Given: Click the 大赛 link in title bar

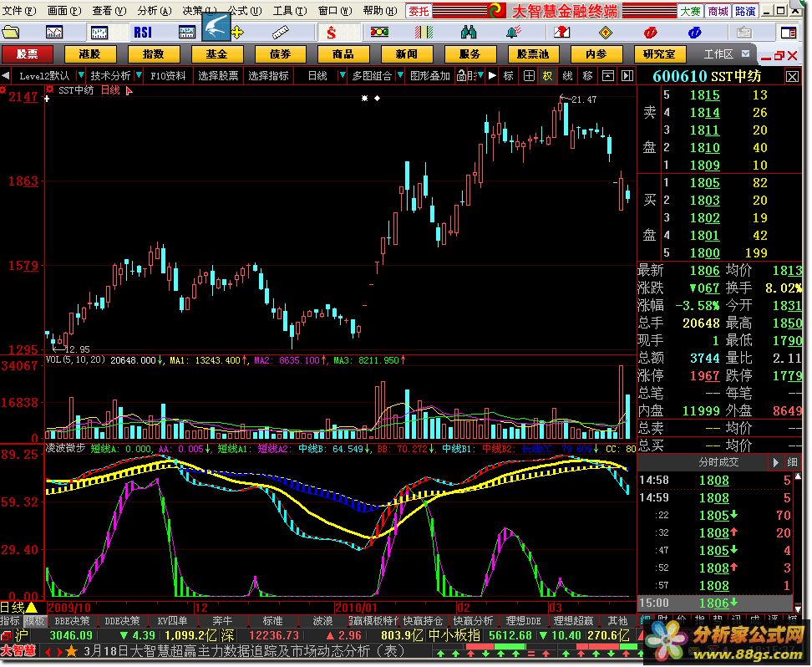Looking at the screenshot, I should [690, 11].
